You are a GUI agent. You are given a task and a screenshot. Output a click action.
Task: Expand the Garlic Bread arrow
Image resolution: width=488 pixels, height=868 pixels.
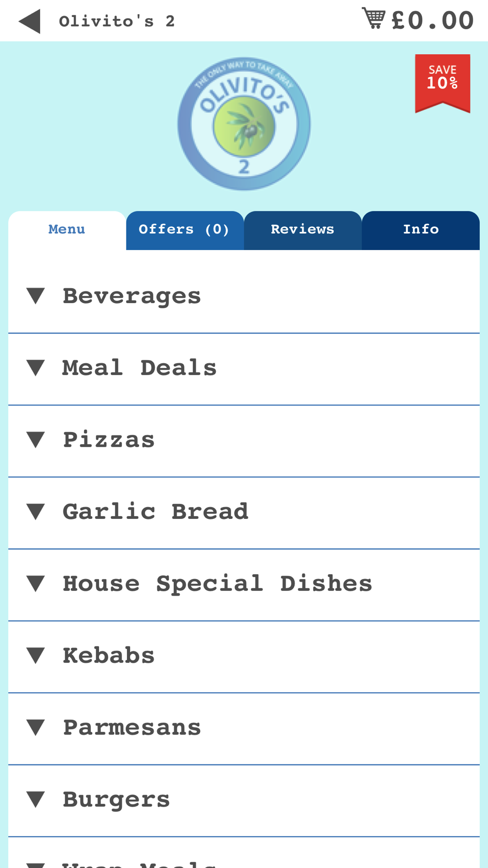pyautogui.click(x=36, y=512)
